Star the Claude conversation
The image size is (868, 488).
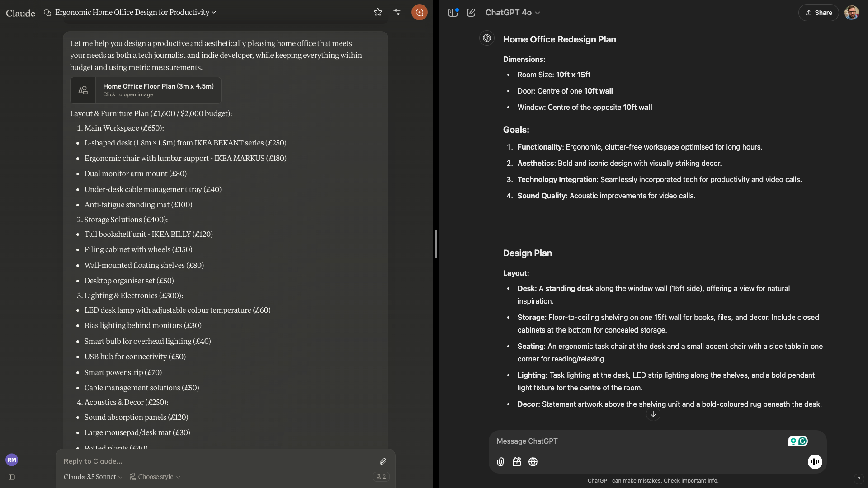coord(378,12)
